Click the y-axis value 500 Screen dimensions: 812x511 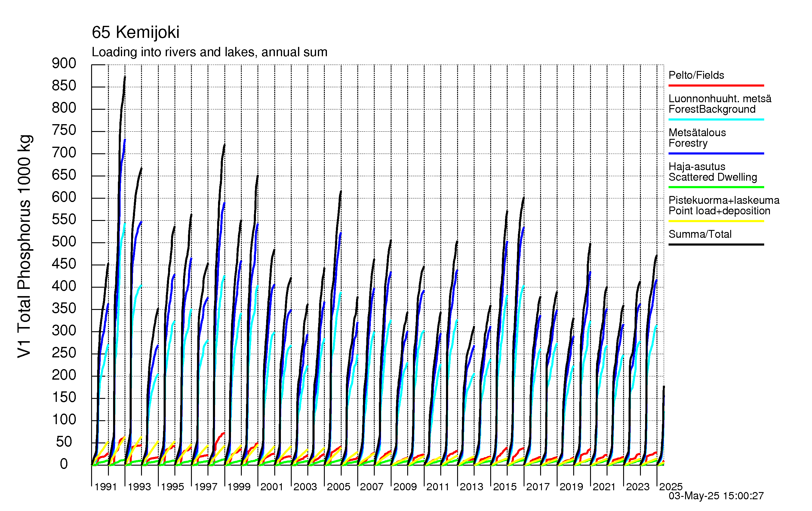coord(64,242)
